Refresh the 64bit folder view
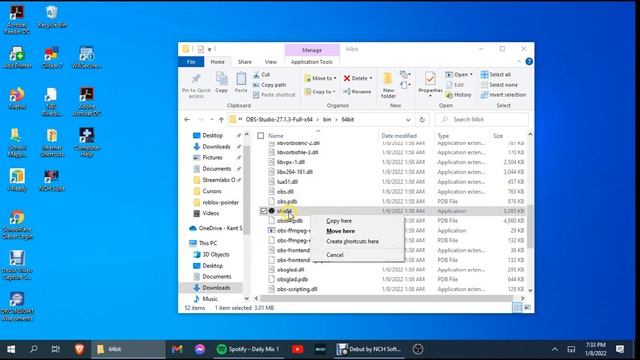 coord(422,120)
